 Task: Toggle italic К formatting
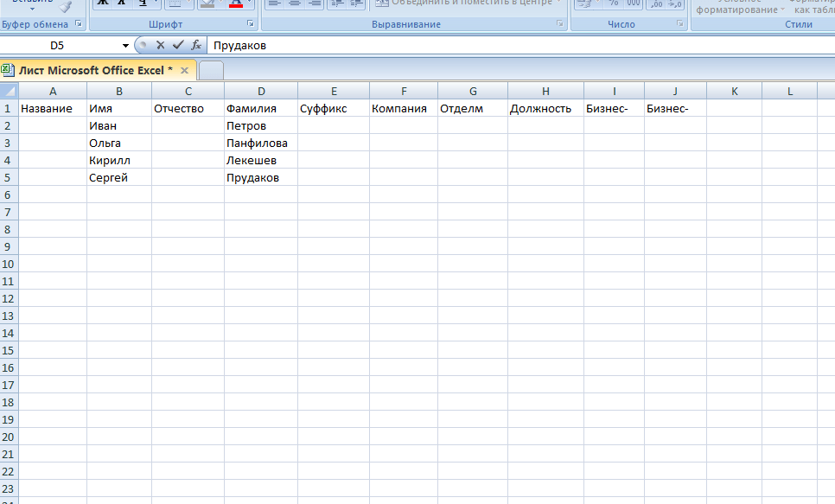[x=121, y=3]
